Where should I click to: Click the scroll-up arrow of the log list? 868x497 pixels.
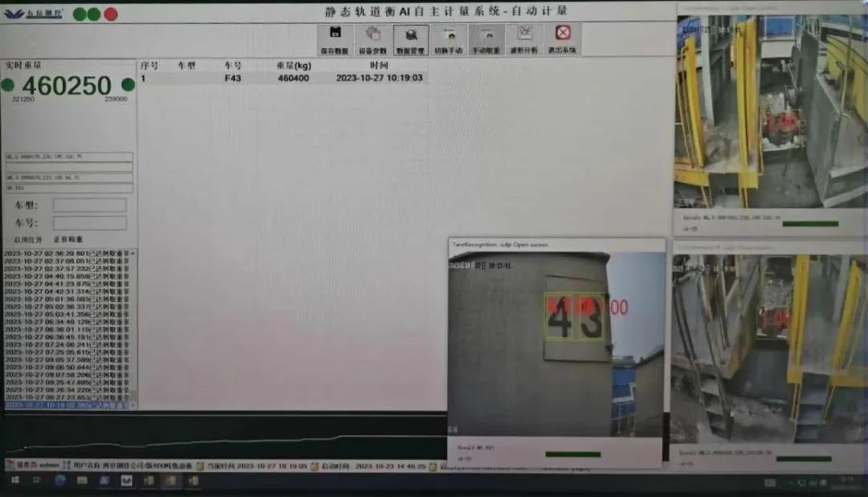(133, 254)
